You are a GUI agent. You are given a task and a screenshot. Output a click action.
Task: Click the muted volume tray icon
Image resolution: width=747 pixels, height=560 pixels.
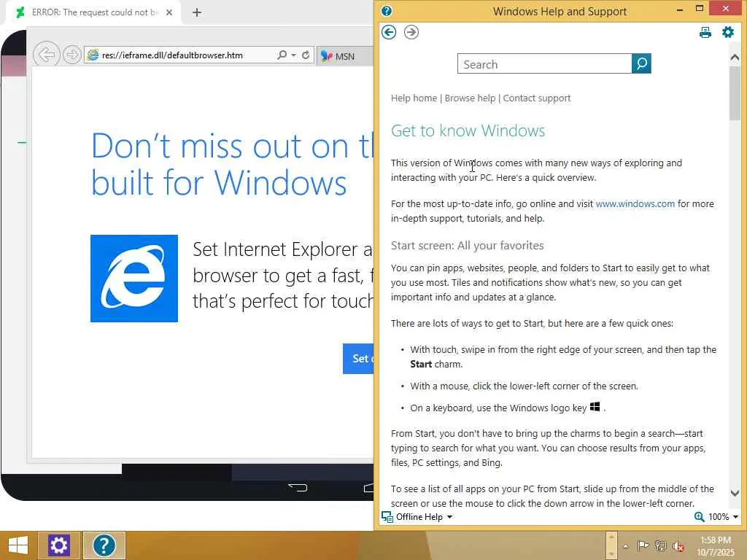[x=678, y=545]
